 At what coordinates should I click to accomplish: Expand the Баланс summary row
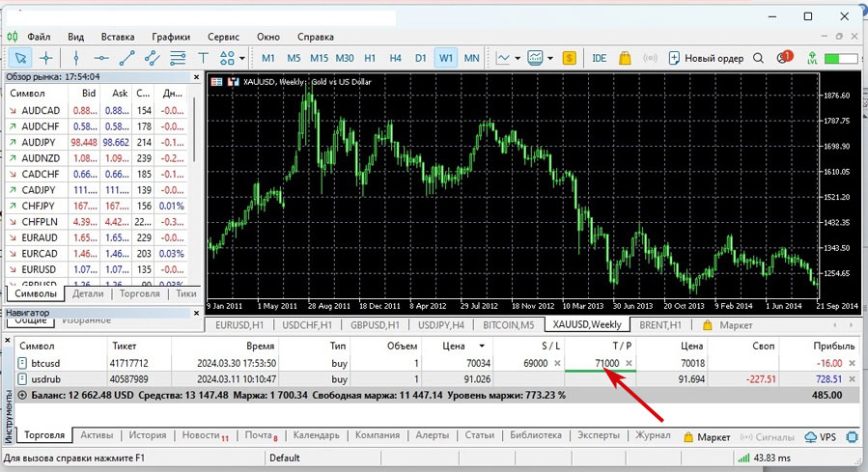click(x=22, y=395)
